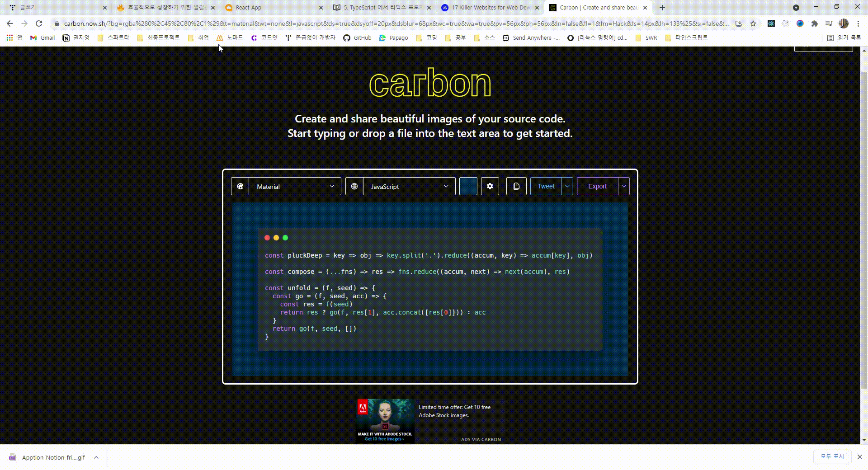Go back using browser back arrow
The height and width of the screenshot is (470, 868).
tap(10, 23)
